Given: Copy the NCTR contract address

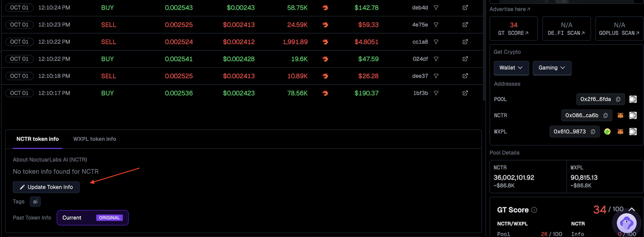Looking at the screenshot, I should point(605,115).
